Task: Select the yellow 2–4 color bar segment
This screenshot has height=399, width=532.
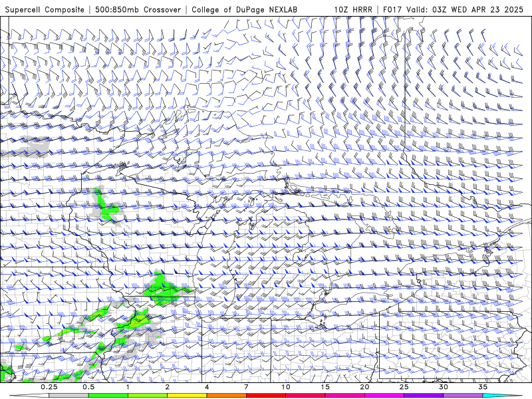Action: pyautogui.click(x=187, y=396)
